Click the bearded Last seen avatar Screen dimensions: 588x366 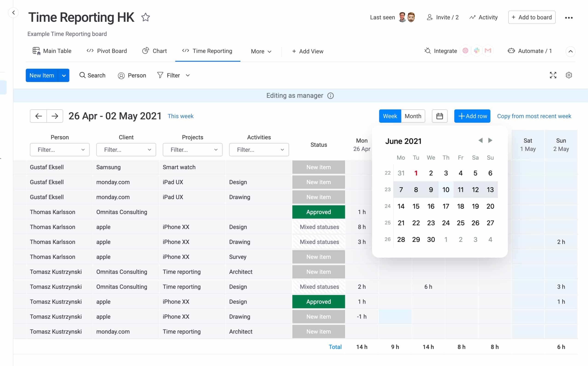point(411,17)
